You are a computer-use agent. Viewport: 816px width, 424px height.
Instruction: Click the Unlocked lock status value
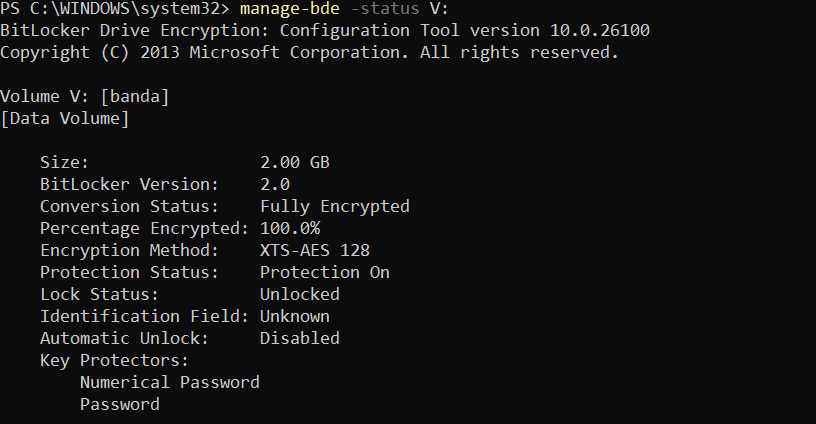coord(299,295)
